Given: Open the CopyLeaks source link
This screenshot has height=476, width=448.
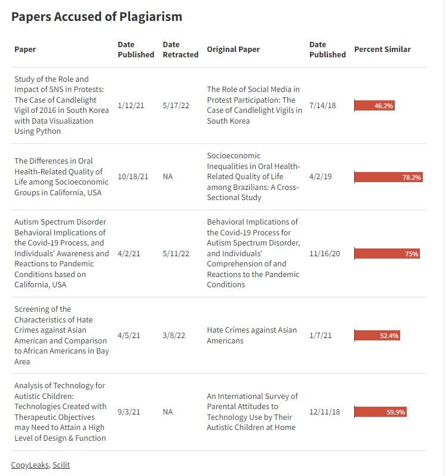Looking at the screenshot, I should coord(27,465).
